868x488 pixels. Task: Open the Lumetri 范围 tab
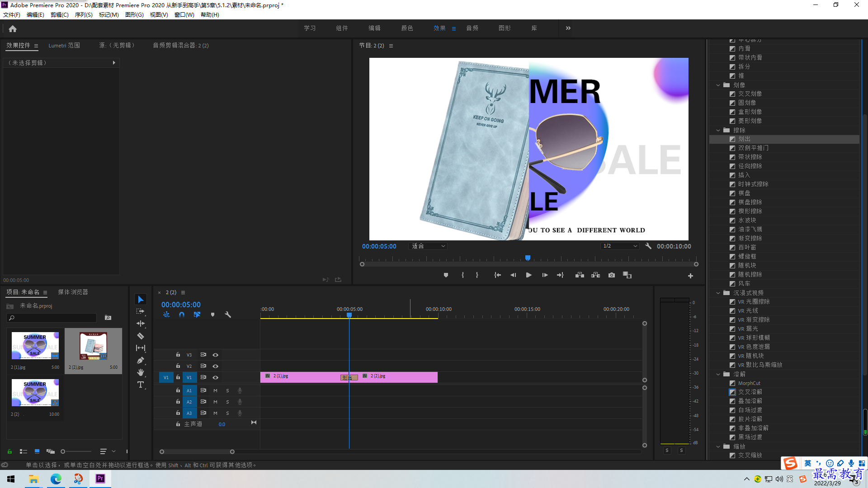[64, 45]
